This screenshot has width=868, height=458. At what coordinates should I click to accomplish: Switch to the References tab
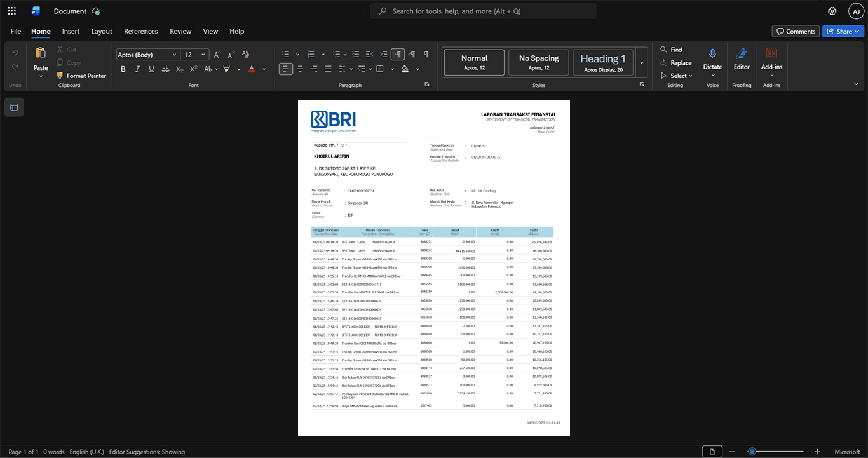[141, 31]
